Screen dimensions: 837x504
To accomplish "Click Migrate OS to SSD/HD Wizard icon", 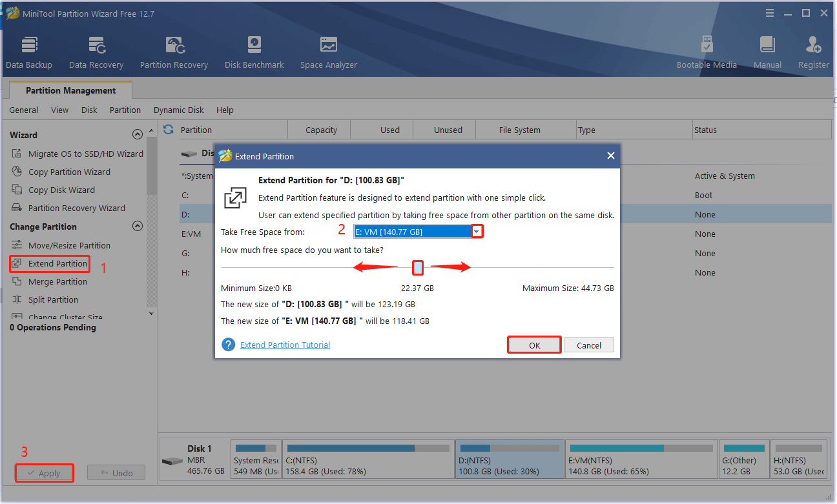I will pyautogui.click(x=17, y=154).
